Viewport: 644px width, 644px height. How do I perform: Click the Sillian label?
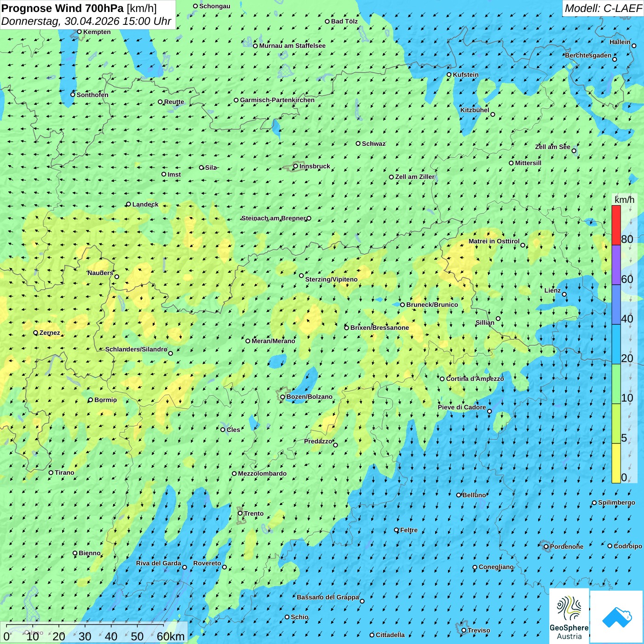[485, 322]
